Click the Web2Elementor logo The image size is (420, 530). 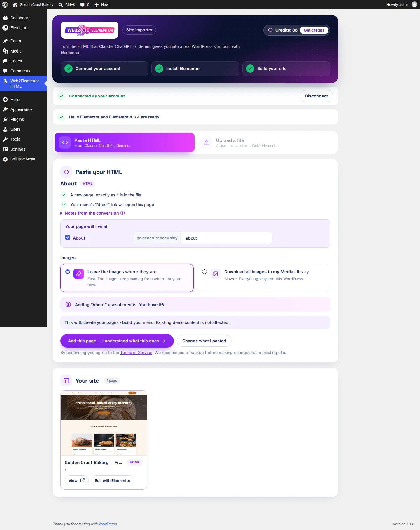click(x=90, y=30)
